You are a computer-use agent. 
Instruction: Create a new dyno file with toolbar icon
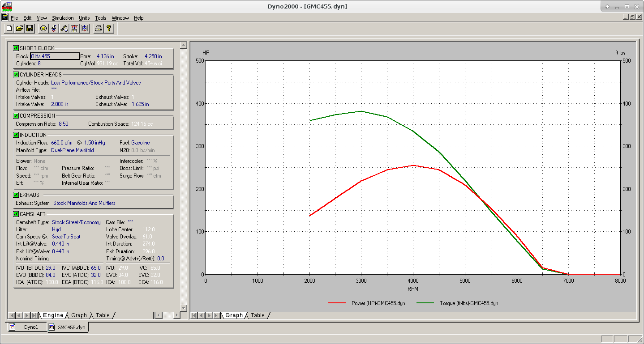(x=9, y=29)
